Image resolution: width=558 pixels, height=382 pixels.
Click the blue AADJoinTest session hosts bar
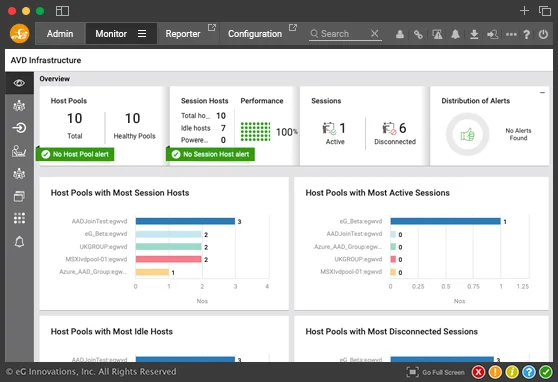(x=185, y=221)
